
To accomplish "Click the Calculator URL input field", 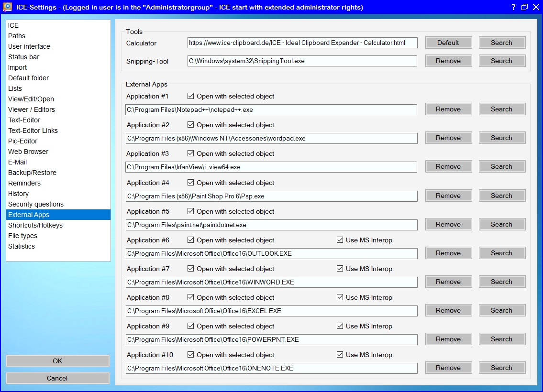I will [x=302, y=43].
